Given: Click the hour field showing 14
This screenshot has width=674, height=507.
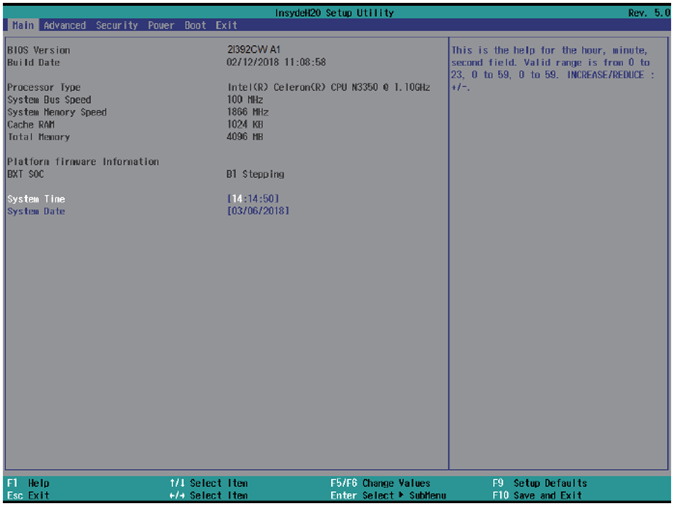Looking at the screenshot, I should click(x=237, y=199).
